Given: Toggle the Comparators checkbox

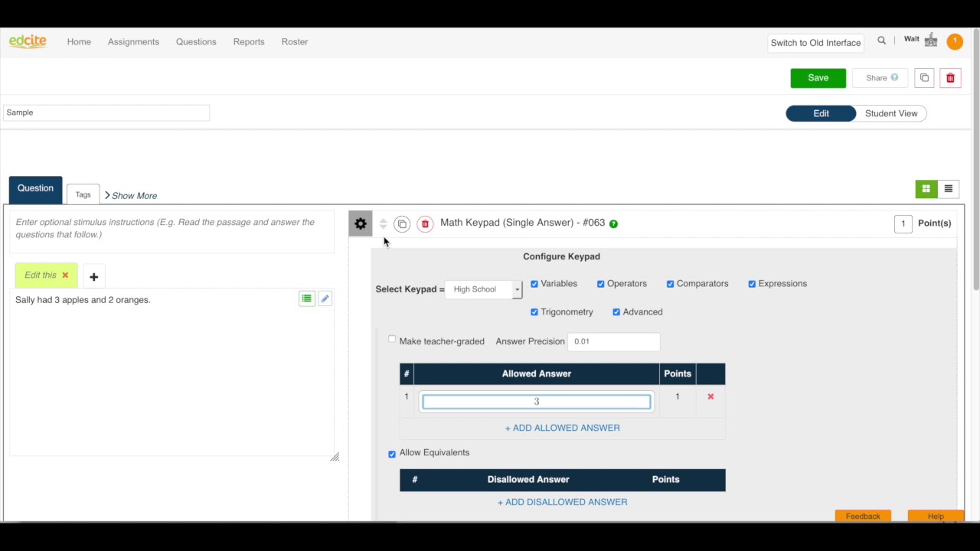Looking at the screenshot, I should (x=670, y=284).
